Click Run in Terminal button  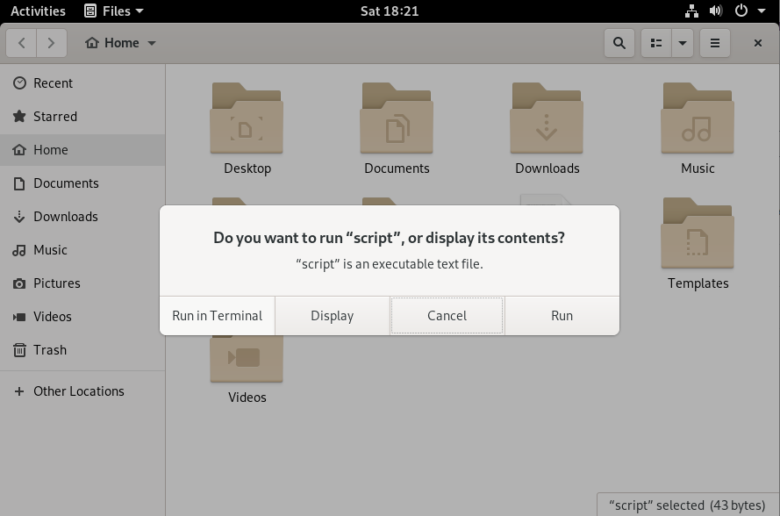pos(217,315)
